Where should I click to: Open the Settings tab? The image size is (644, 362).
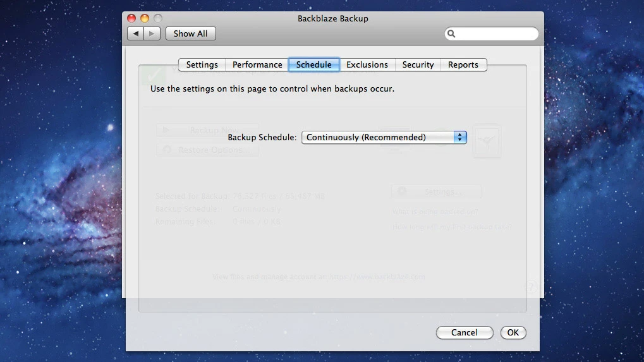click(x=202, y=65)
